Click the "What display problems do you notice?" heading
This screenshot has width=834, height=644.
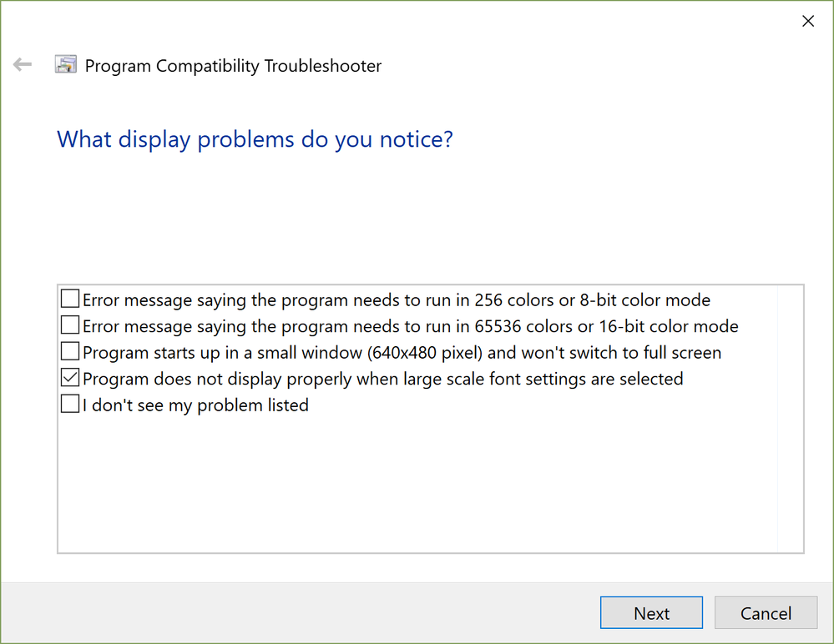(x=255, y=138)
